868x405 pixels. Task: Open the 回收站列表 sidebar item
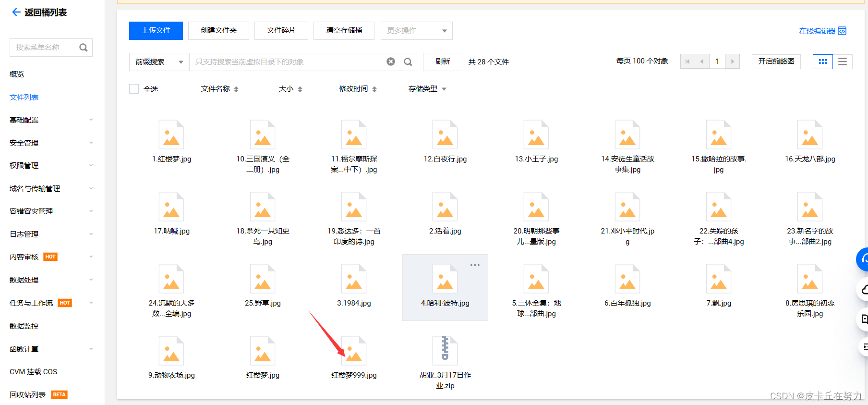27,394
